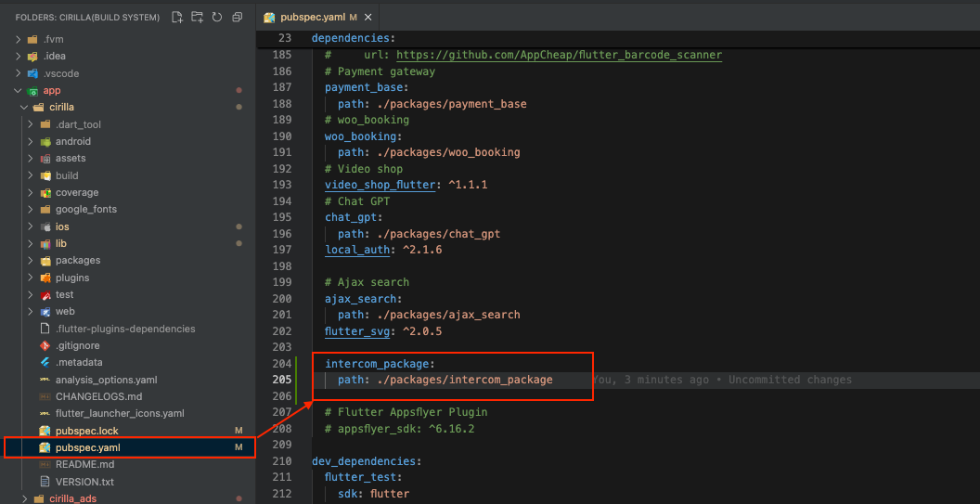The height and width of the screenshot is (504, 980).
Task: Click the New Folder icon in explorer header
Action: click(x=197, y=18)
